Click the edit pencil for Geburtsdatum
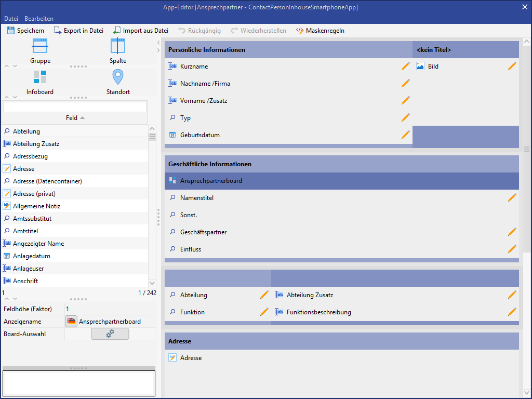 click(x=405, y=135)
